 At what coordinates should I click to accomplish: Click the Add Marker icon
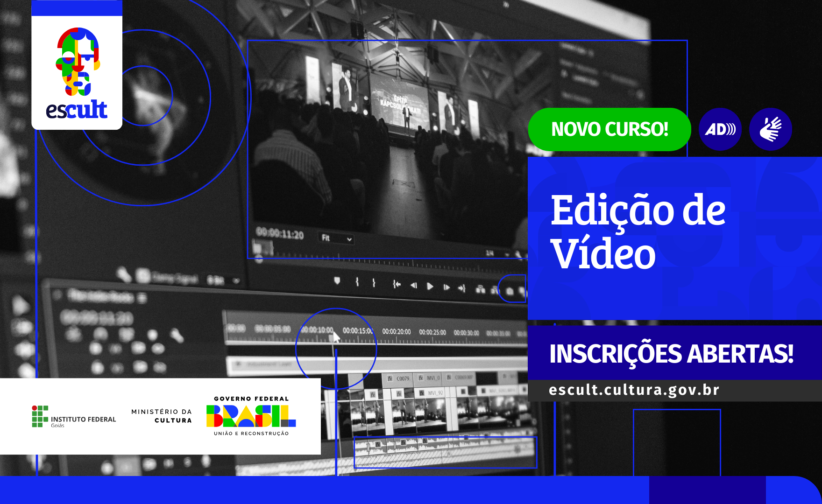click(x=337, y=281)
